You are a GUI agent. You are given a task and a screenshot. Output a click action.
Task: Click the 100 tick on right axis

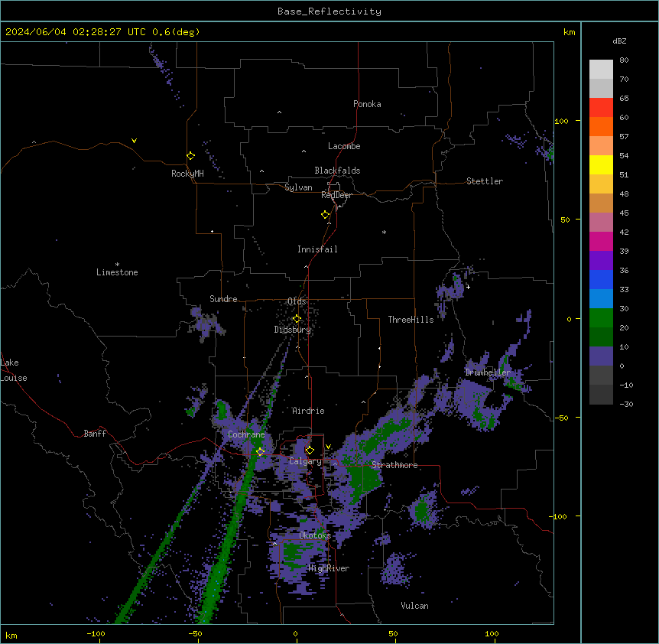[x=561, y=121]
